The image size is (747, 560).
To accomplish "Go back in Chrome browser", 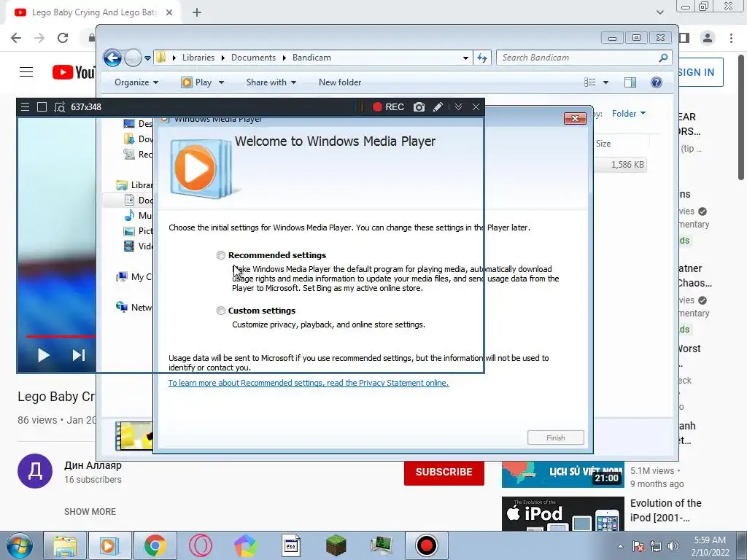I will [16, 38].
